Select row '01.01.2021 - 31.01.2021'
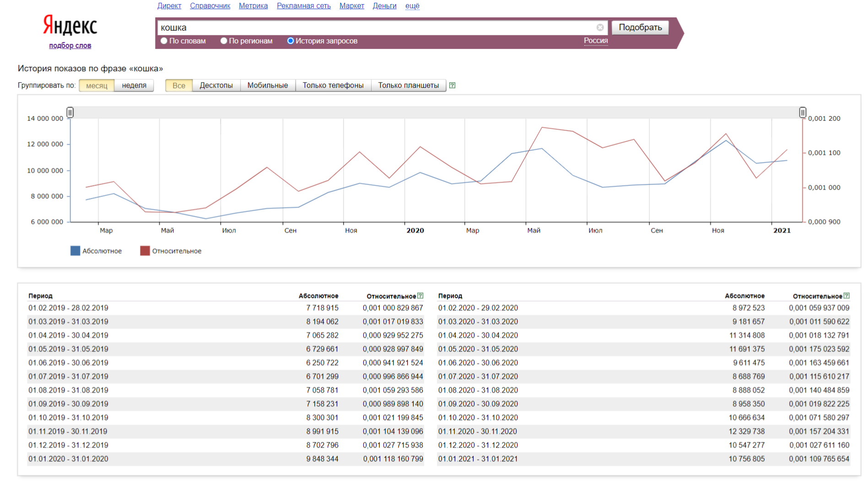The image size is (868, 488). [644, 459]
